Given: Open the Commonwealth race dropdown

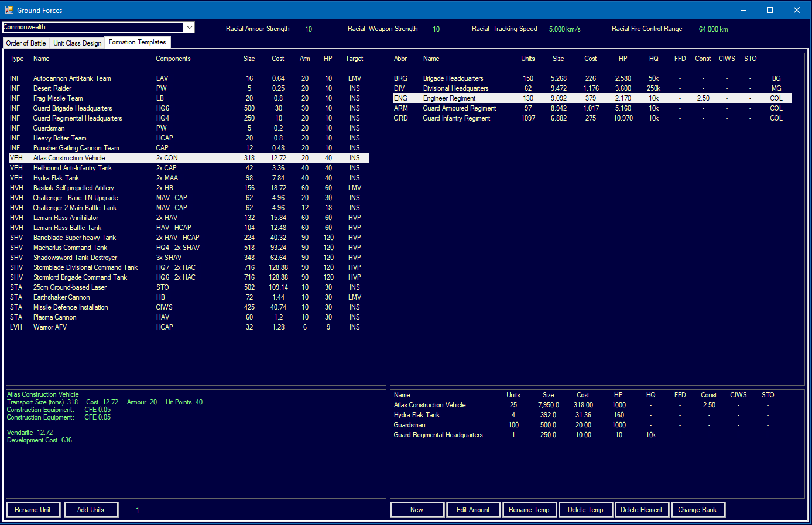Looking at the screenshot, I should 189,27.
